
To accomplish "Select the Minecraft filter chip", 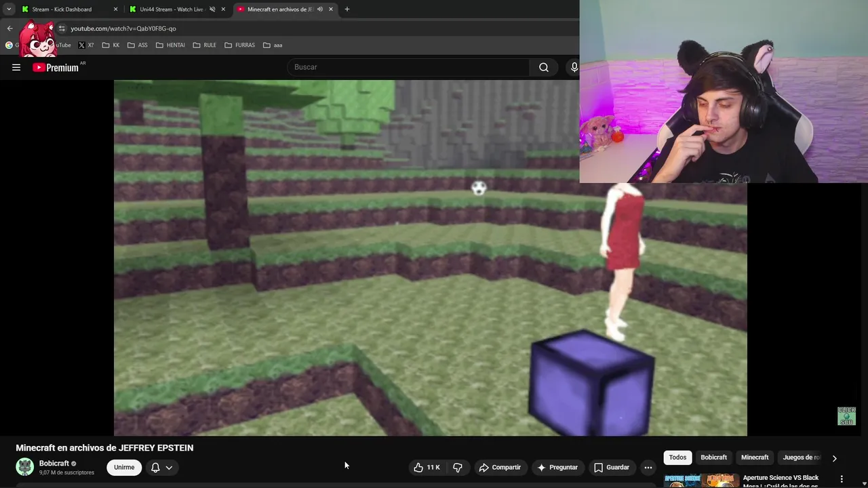I will (755, 457).
